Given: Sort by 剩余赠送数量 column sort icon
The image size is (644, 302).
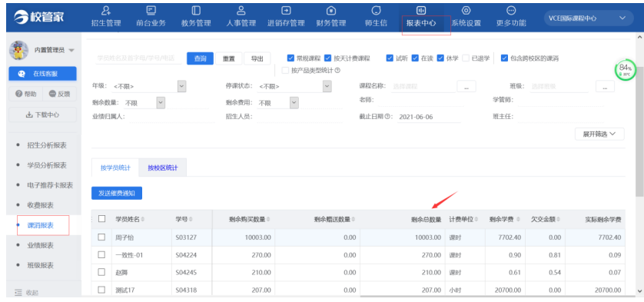Looking at the screenshot, I should [354, 220].
